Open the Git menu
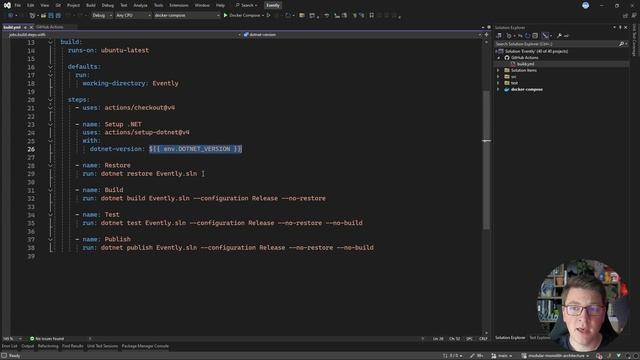Viewport: 640px width, 360px height. 58,5
